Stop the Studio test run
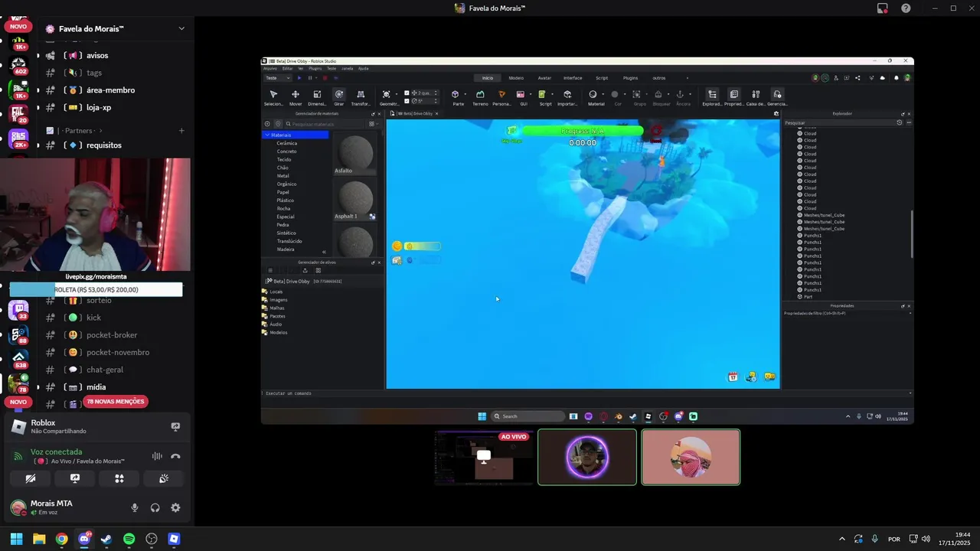This screenshot has height=551, width=980. tap(325, 78)
